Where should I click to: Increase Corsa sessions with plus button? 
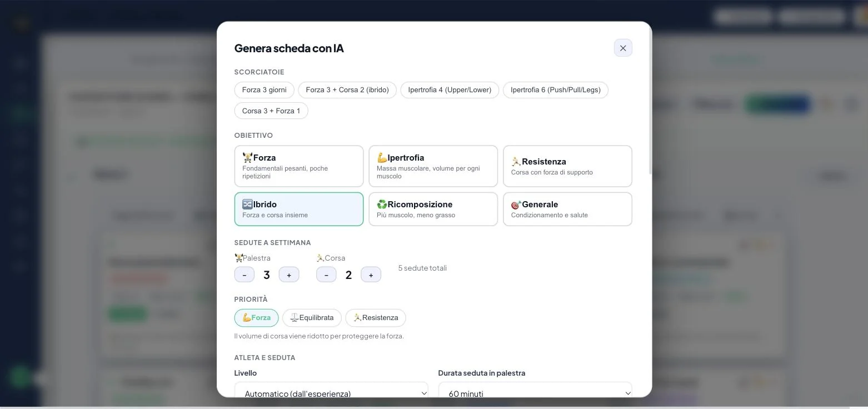coord(371,275)
